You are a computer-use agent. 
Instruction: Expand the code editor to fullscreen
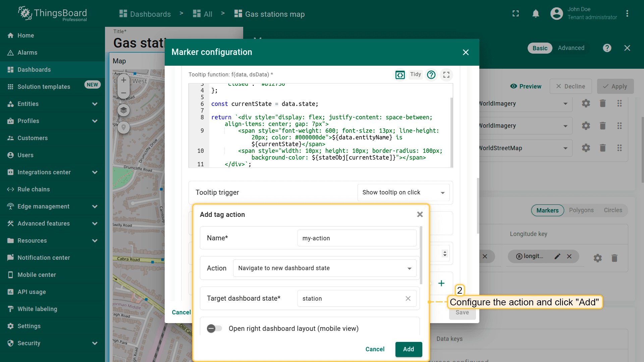point(446,75)
